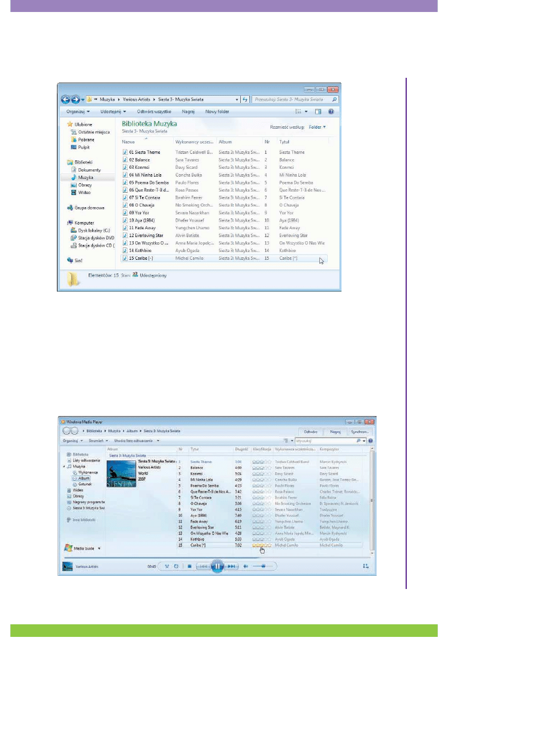Open the Explorer Organizuj dropdown menu
This screenshot has width=535, height=756.
pos(78,111)
